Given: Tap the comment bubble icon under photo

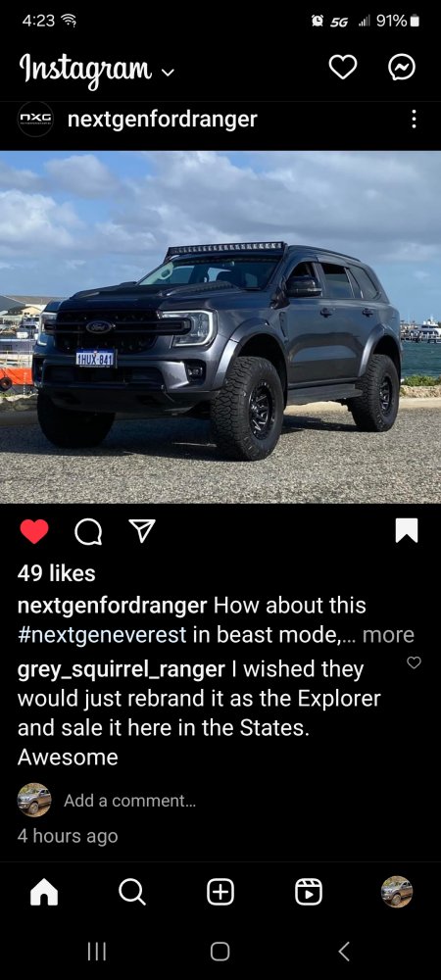Looking at the screenshot, I should pyautogui.click(x=87, y=532).
